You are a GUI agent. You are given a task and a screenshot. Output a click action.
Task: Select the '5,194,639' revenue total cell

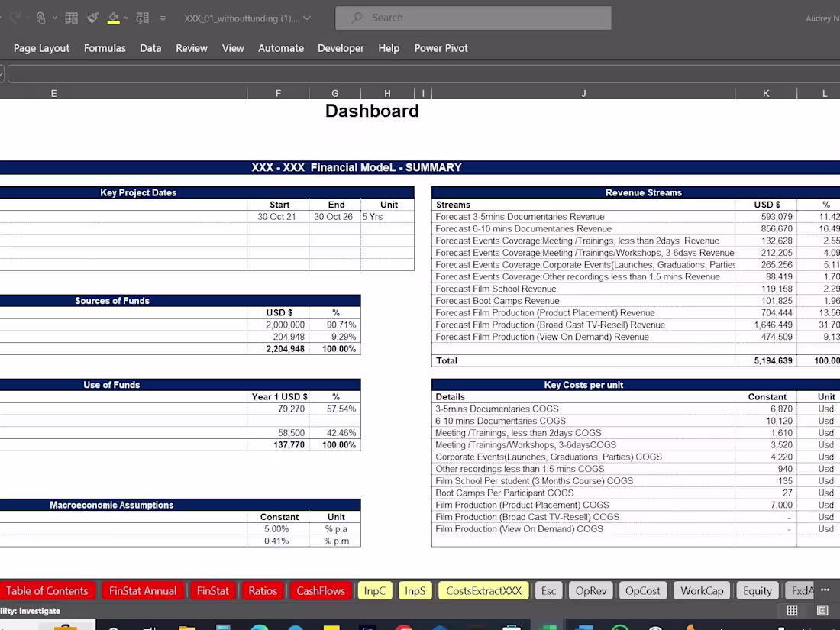coord(766,361)
